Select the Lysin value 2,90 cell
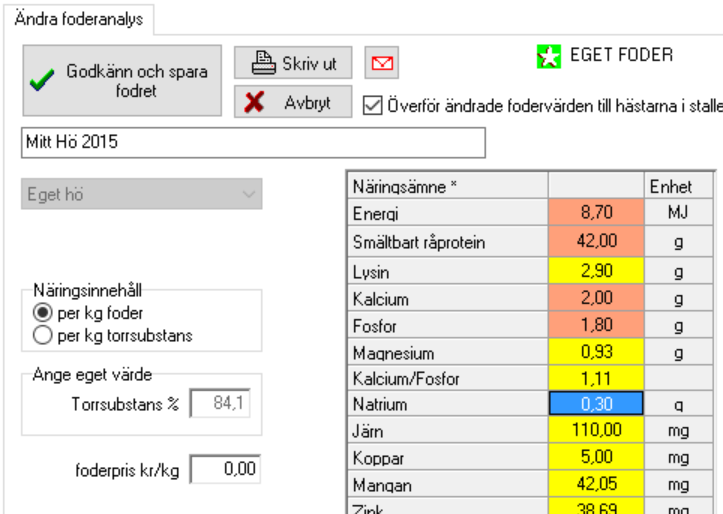This screenshot has height=514, width=723. pos(596,271)
